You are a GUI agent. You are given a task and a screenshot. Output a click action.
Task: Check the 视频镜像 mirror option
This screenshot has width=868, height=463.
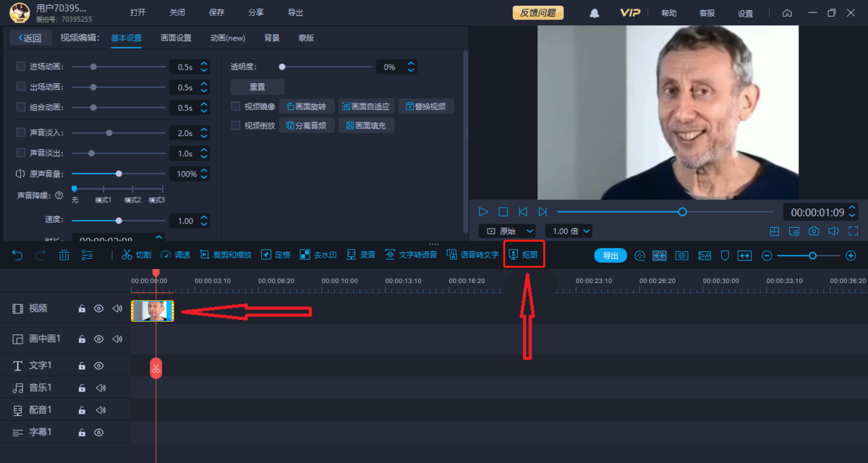236,106
